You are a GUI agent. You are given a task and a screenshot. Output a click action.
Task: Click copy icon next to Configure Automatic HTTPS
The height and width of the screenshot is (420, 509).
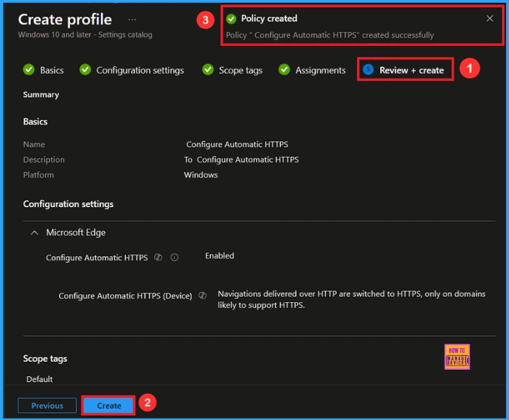click(158, 257)
